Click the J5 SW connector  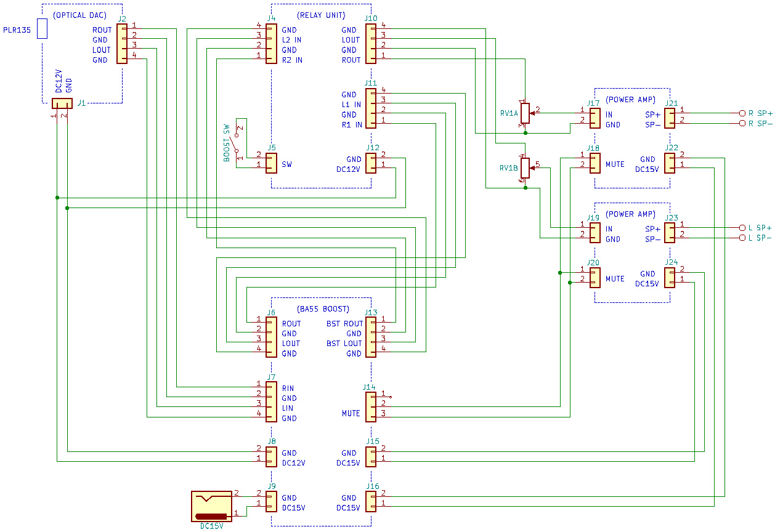pos(271,164)
